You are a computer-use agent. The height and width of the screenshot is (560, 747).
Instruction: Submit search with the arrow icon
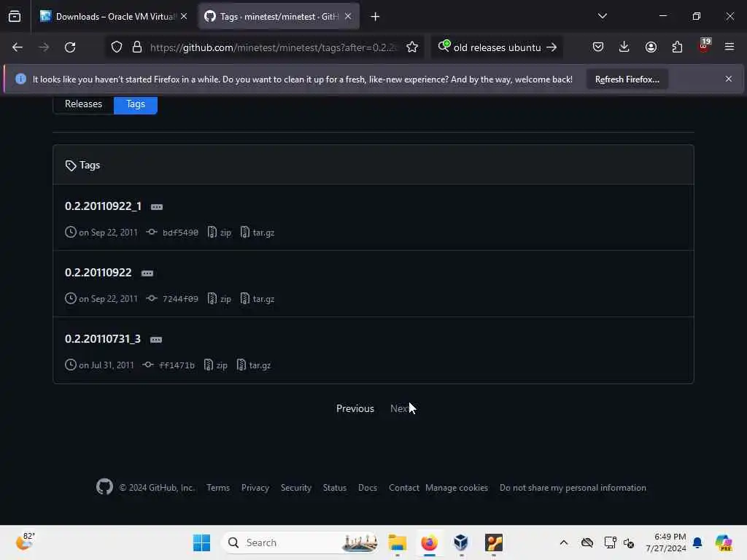(x=551, y=47)
